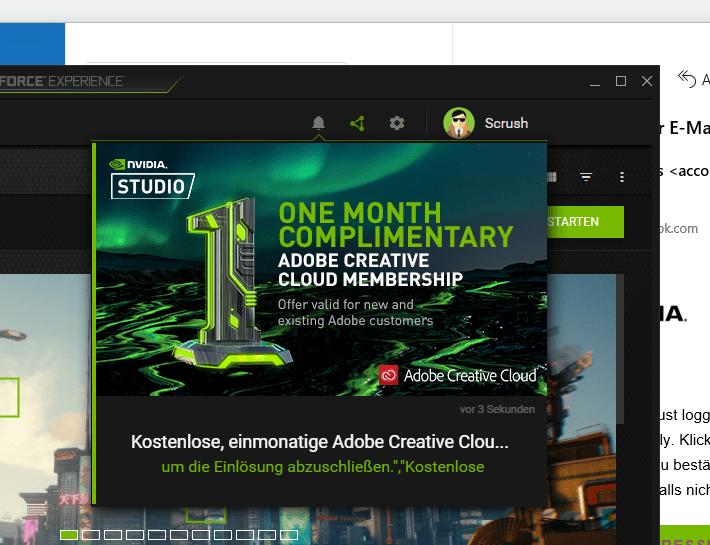
Task: Open the settings gear icon
Action: tap(397, 123)
